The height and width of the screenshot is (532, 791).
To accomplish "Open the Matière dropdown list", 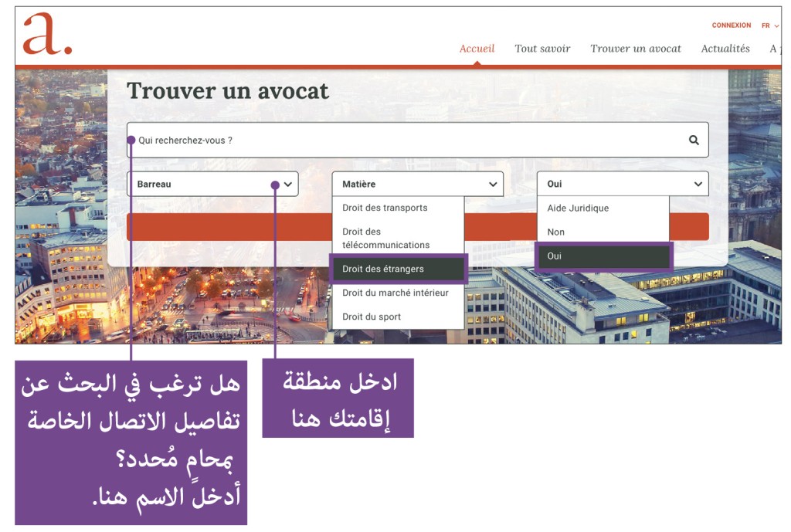I will [x=409, y=184].
